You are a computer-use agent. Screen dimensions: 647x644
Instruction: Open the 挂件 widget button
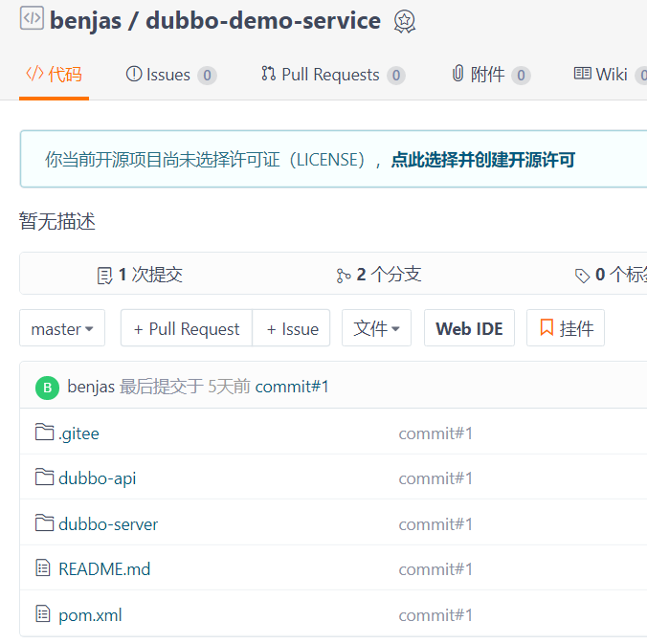(x=566, y=328)
